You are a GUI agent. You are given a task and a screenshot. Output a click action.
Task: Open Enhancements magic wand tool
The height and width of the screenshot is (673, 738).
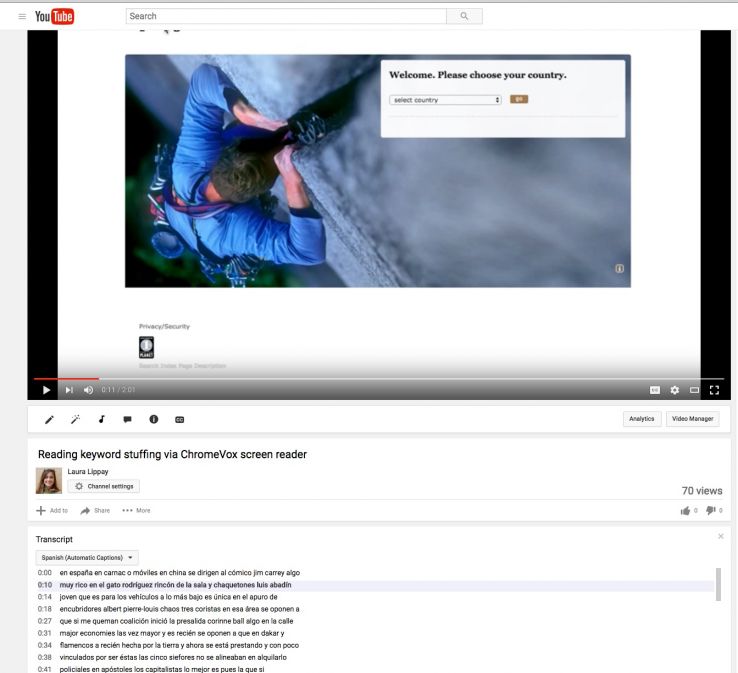tap(75, 419)
